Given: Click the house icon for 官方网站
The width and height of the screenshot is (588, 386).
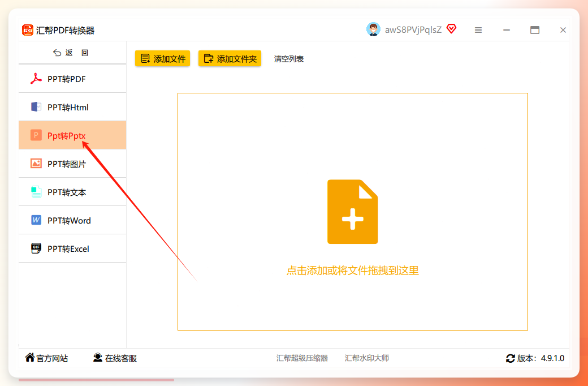Looking at the screenshot, I should (x=29, y=358).
